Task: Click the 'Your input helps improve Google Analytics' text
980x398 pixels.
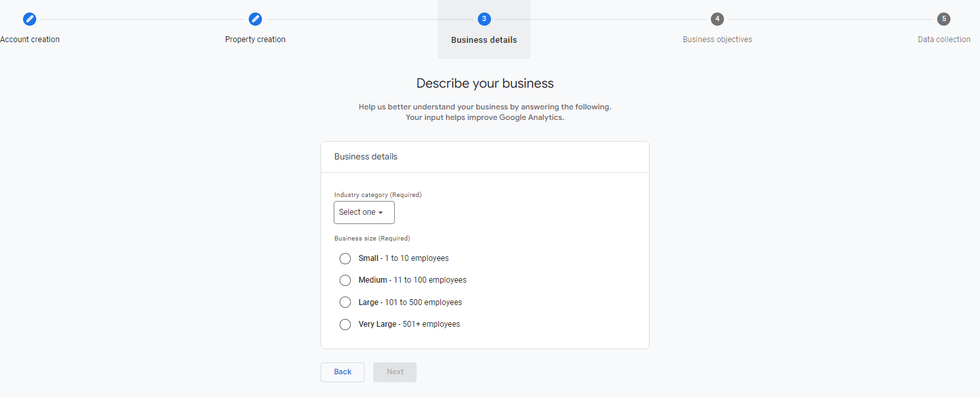Action: (x=485, y=118)
